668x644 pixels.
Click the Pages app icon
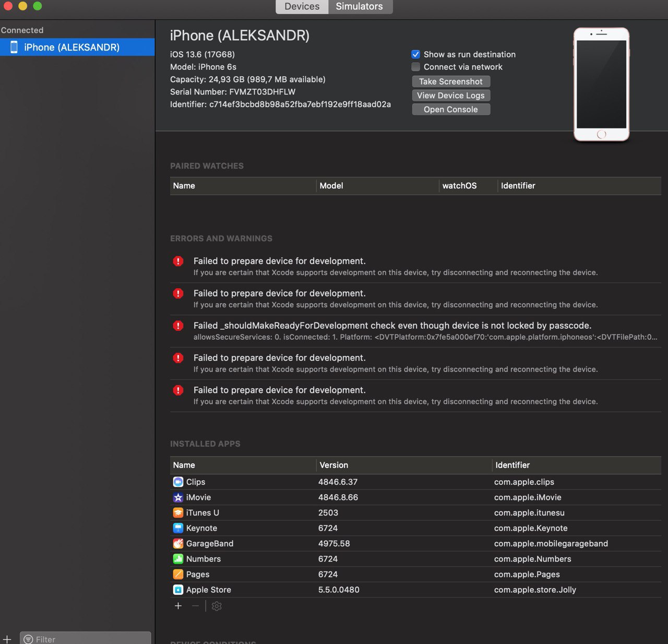[178, 574]
